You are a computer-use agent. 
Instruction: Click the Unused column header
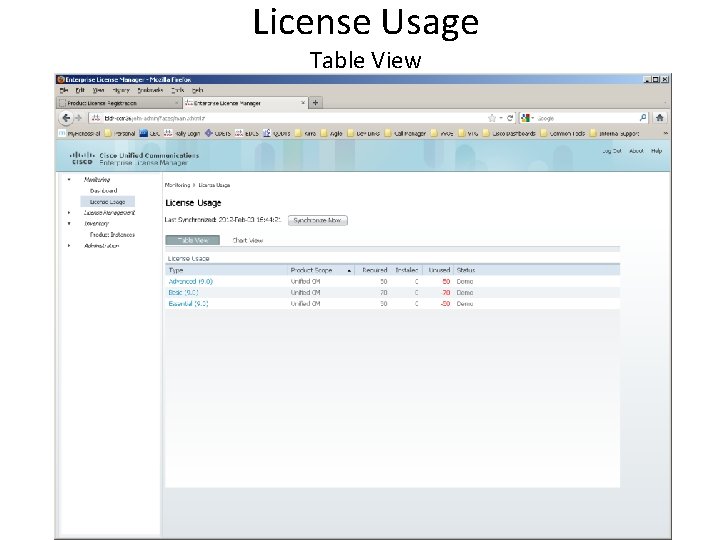click(439, 270)
